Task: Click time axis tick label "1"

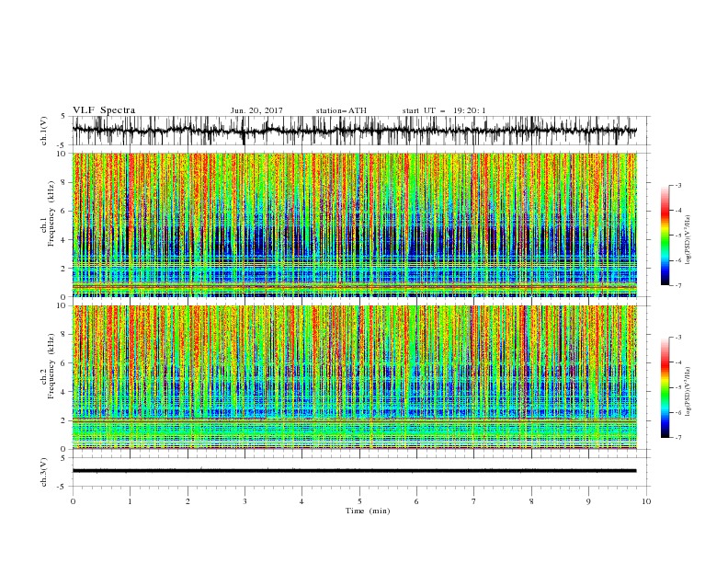Action: [130, 501]
